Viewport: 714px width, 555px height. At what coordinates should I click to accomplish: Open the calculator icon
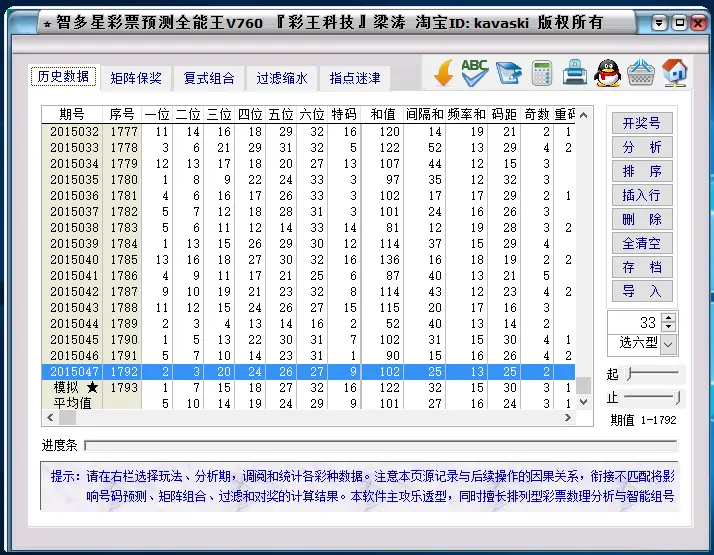click(x=542, y=72)
